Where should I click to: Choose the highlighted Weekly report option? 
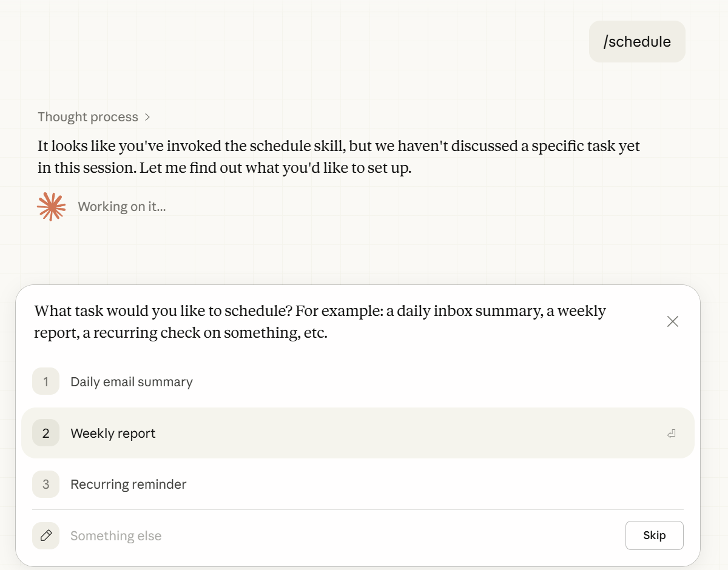coord(113,433)
